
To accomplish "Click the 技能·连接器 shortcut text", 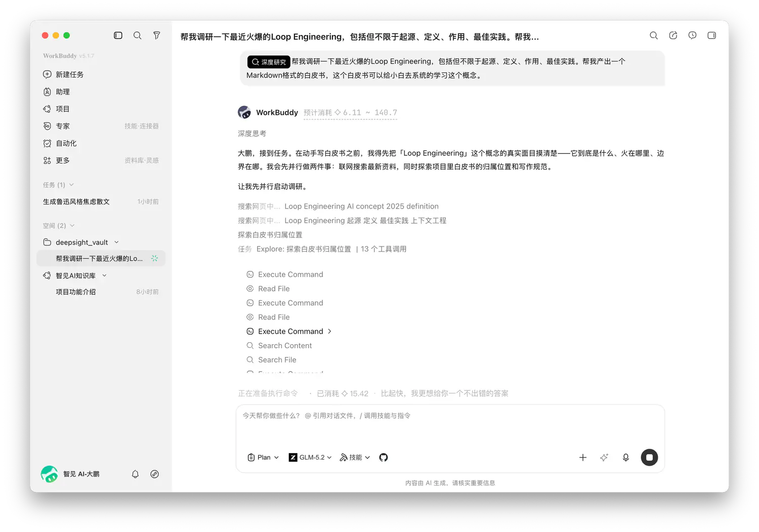I will coord(142,126).
